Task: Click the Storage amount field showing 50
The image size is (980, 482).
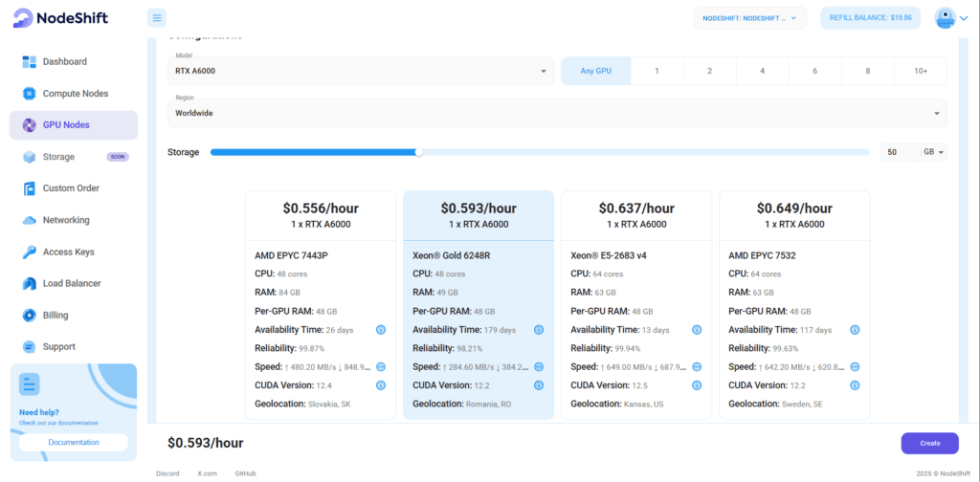Action: 900,152
